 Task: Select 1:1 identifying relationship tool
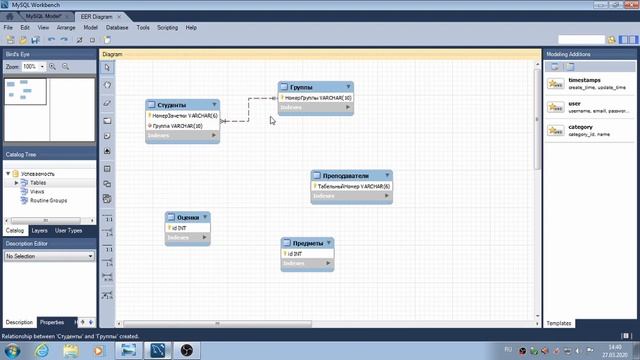coord(107,248)
